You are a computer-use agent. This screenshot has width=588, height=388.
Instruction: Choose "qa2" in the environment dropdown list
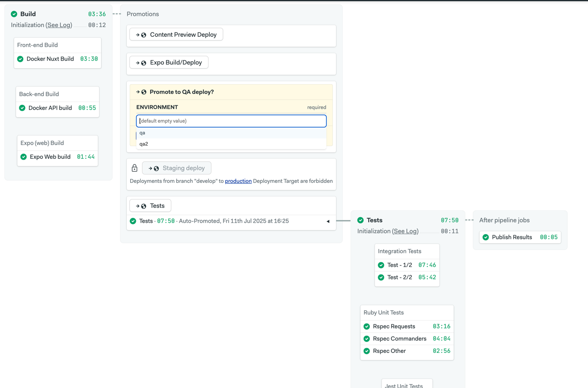(x=143, y=143)
